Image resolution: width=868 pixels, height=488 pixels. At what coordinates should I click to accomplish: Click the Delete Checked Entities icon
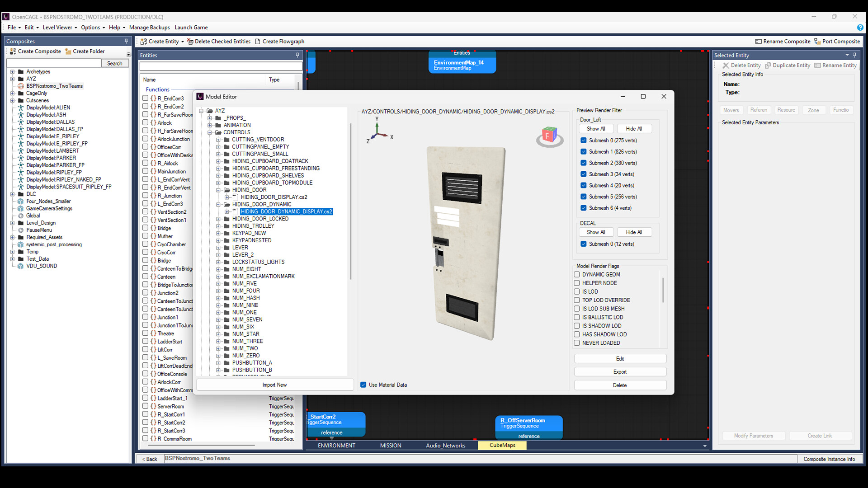(x=190, y=42)
